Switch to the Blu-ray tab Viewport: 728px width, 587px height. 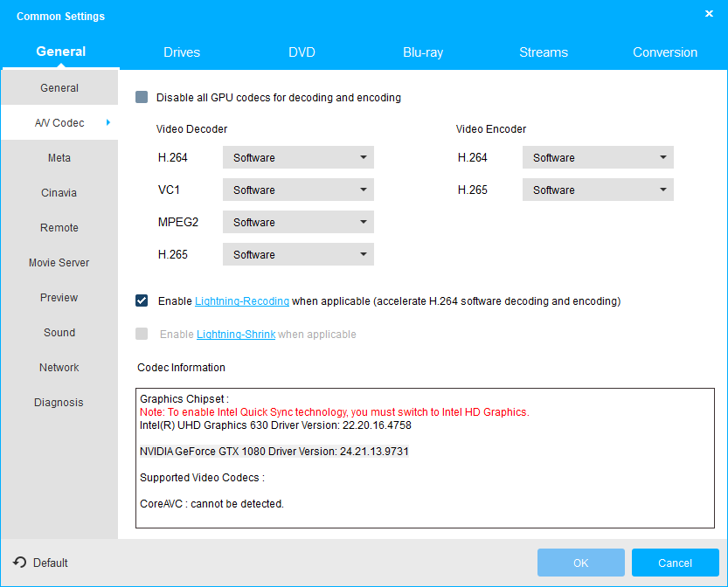pyautogui.click(x=423, y=52)
